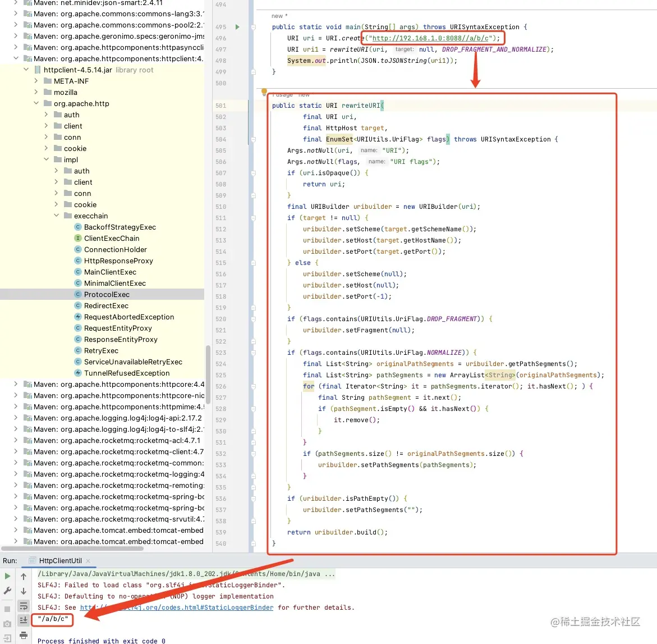Toggle soft-wrap in Run console
Image resolution: width=657 pixels, height=644 pixels.
coord(24,606)
